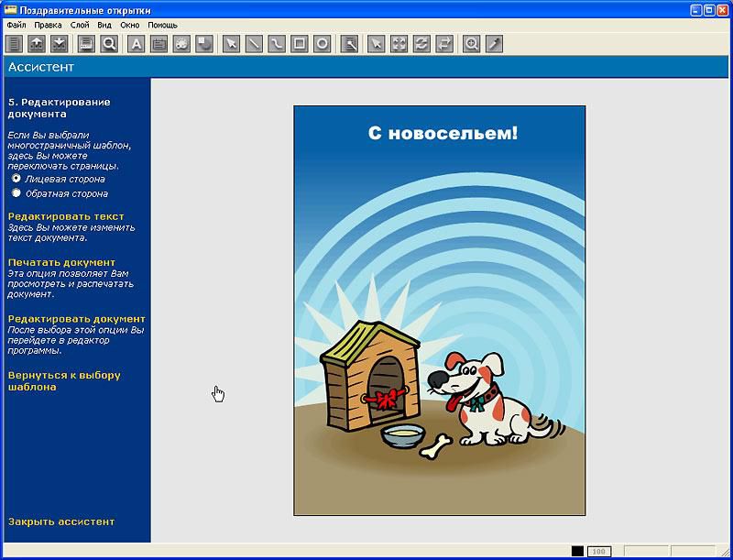Pick the Curve drawing tool
The width and height of the screenshot is (733, 560).
click(277, 43)
